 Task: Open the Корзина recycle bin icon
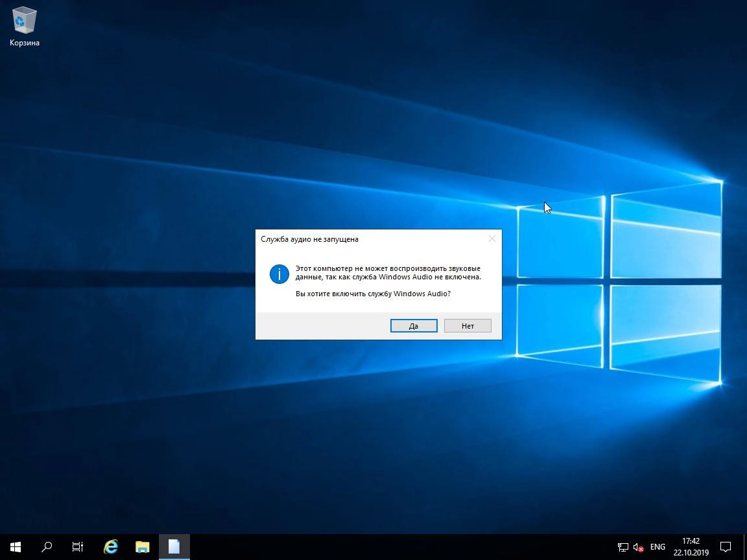[24, 26]
